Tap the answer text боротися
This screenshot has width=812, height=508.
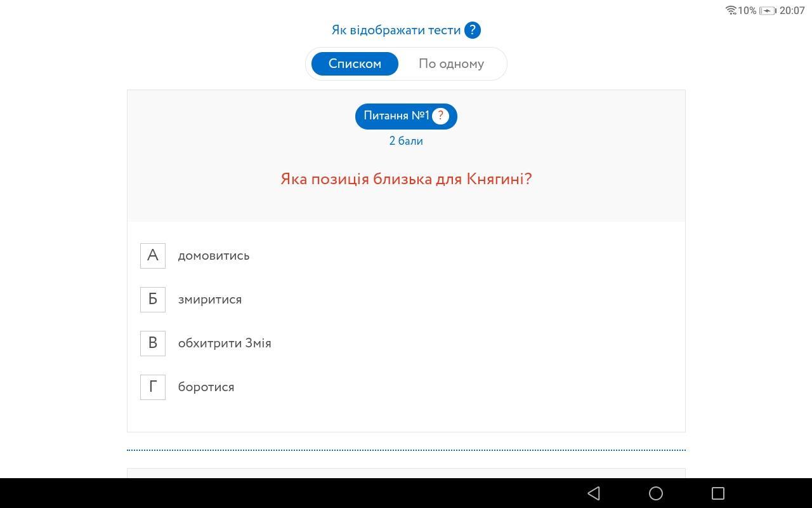click(x=206, y=387)
